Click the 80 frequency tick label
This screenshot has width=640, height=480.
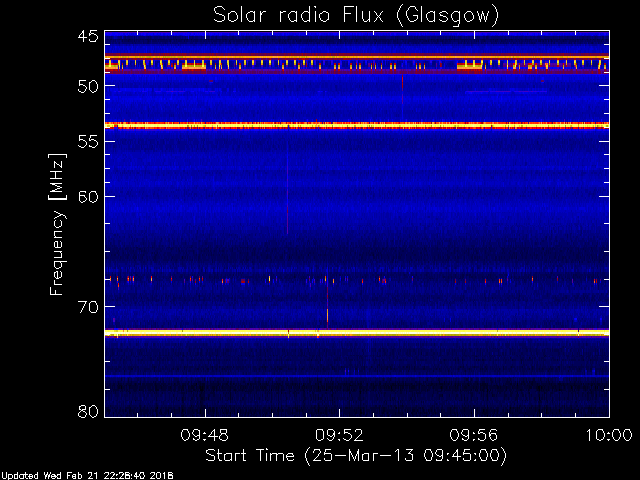pos(88,411)
